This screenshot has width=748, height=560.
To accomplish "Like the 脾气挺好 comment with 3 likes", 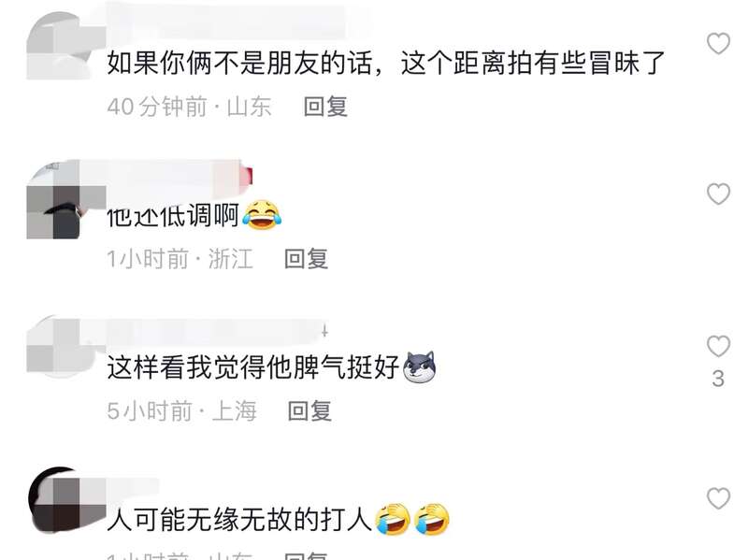I will click(x=718, y=346).
